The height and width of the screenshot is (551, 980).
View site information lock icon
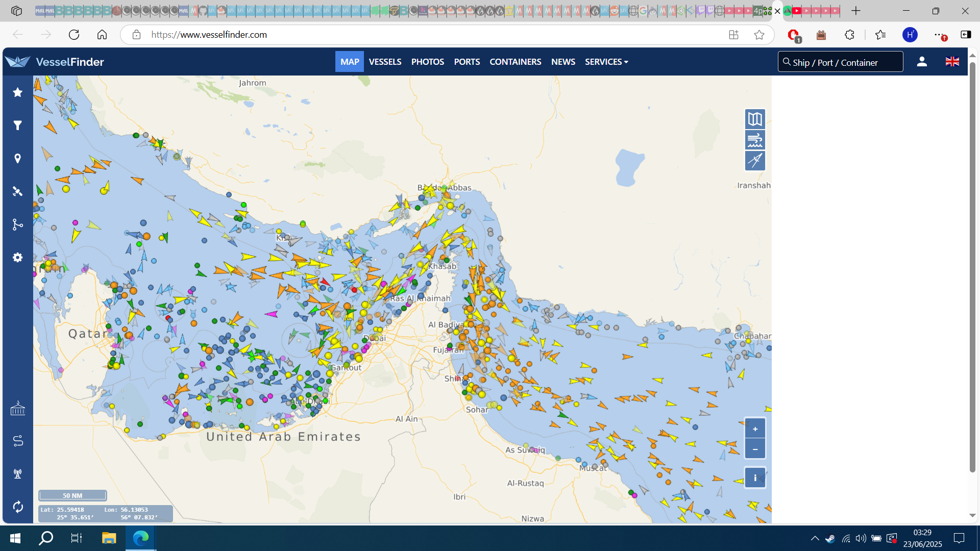coord(136,35)
